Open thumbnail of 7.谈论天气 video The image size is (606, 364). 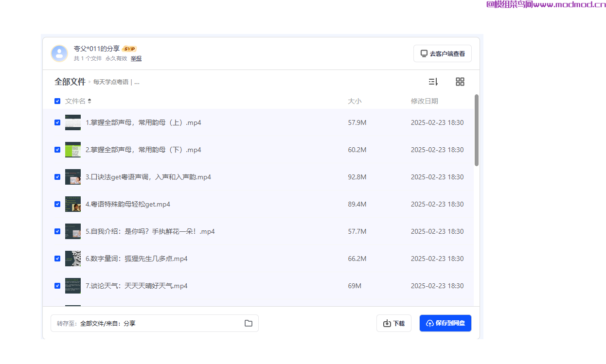73,286
